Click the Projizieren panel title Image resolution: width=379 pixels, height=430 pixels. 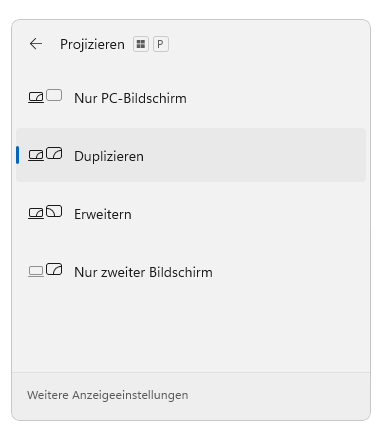pyautogui.click(x=92, y=44)
